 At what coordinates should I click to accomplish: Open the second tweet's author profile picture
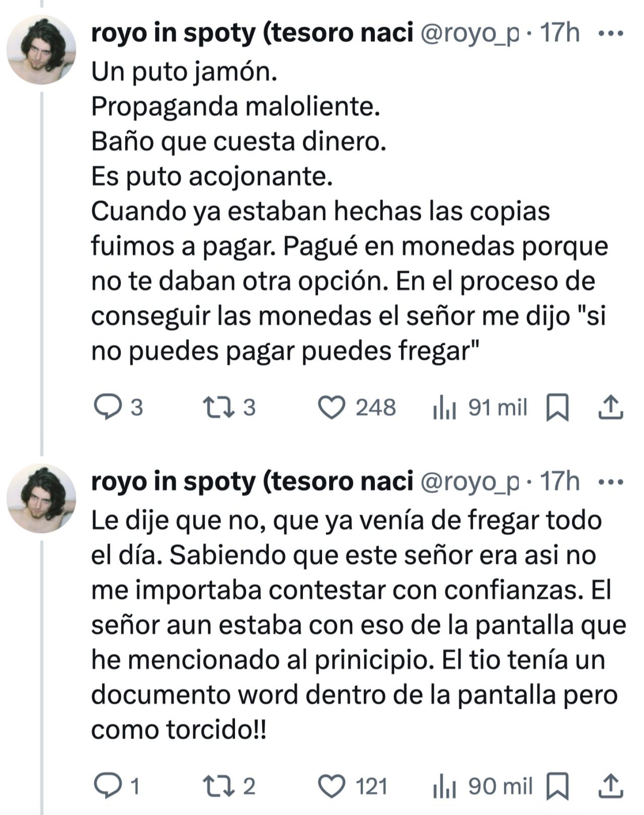click(x=41, y=498)
